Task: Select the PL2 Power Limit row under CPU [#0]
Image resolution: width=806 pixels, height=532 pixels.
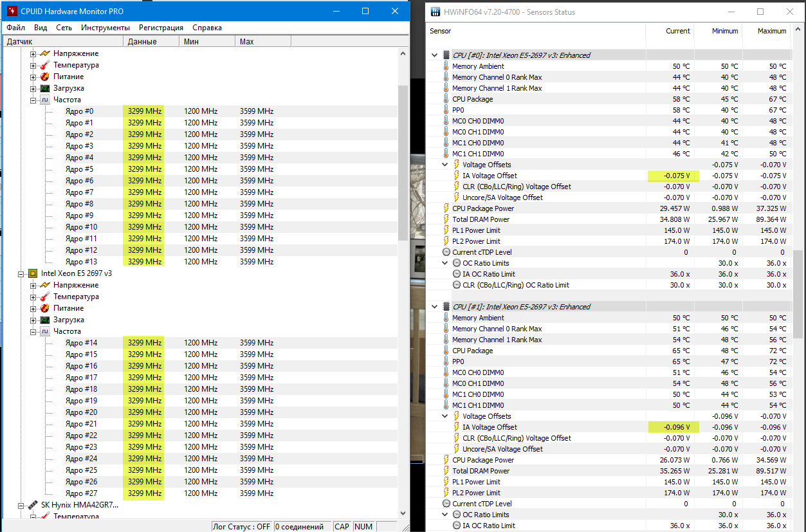Action: pyautogui.click(x=609, y=241)
